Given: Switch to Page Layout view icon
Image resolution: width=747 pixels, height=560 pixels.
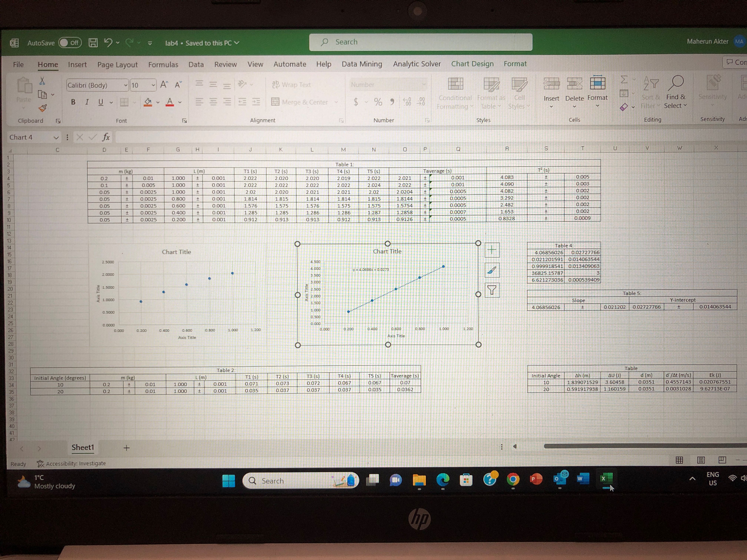Looking at the screenshot, I should tap(701, 460).
